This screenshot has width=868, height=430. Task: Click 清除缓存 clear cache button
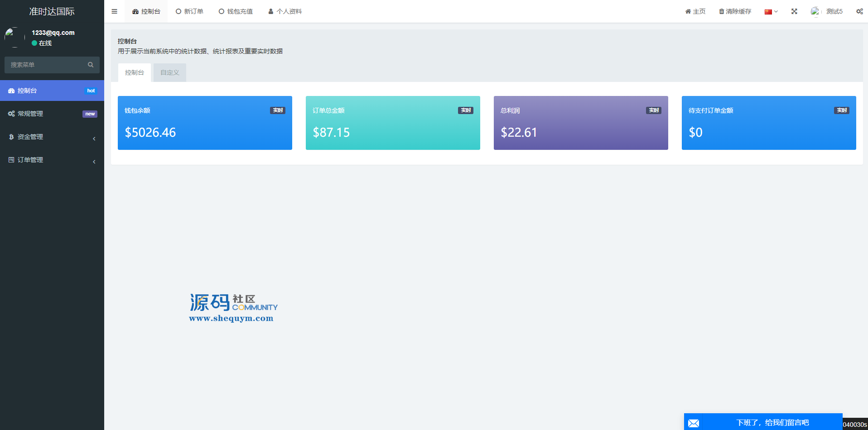[735, 11]
